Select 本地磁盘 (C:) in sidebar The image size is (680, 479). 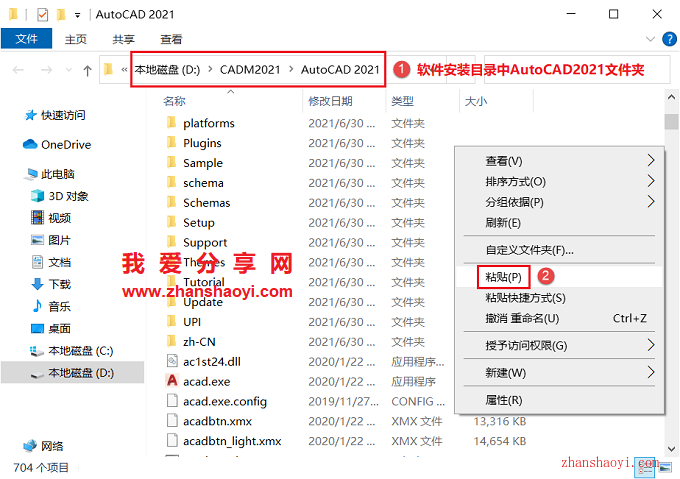(x=72, y=351)
